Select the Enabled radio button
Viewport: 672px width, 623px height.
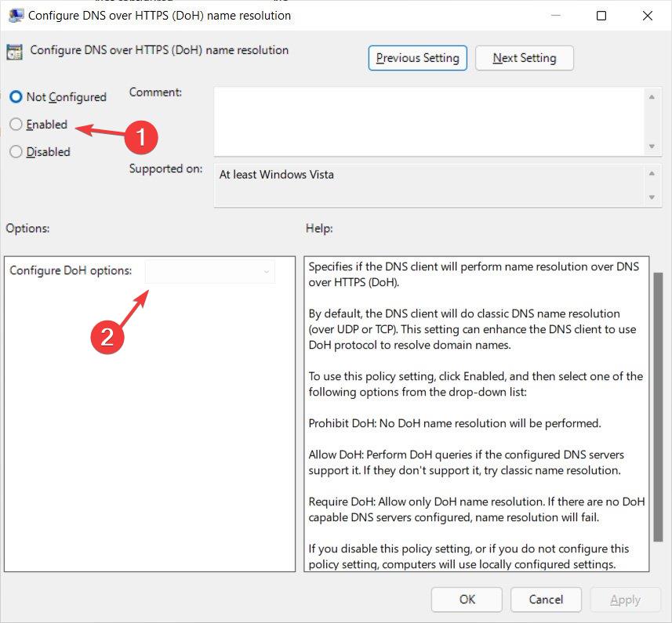pyautogui.click(x=15, y=124)
